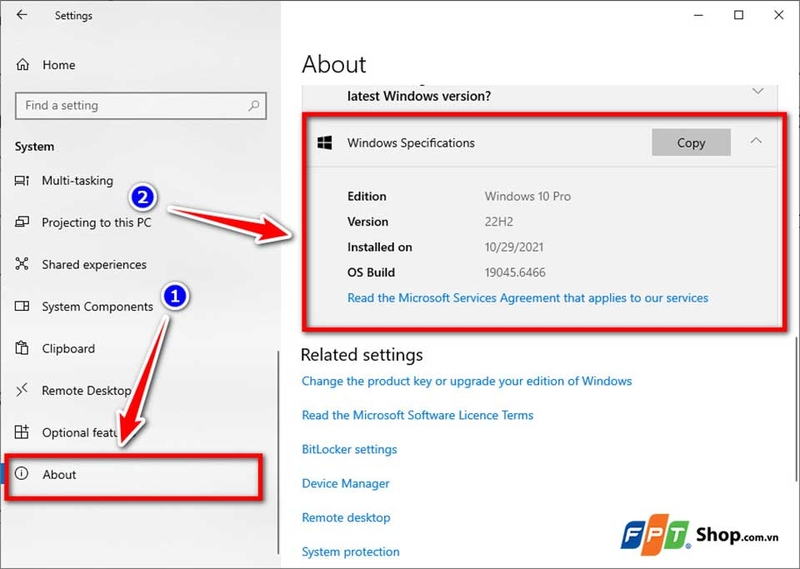The width and height of the screenshot is (800, 569).
Task: Click the sidebar vertical scrollbar
Action: click(278, 452)
